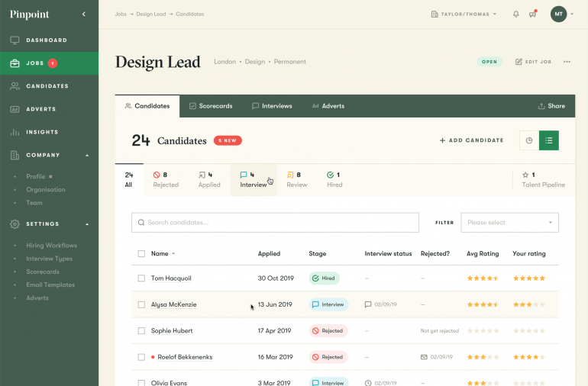The width and height of the screenshot is (588, 386).
Task: Filter candidates by Rejected stage tab
Action: click(165, 179)
